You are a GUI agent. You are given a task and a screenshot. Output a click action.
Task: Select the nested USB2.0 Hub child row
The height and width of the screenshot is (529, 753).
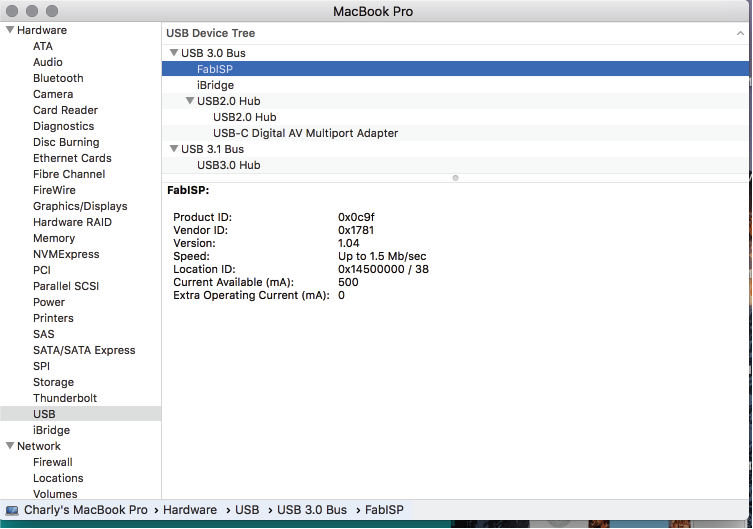pyautogui.click(x=455, y=117)
